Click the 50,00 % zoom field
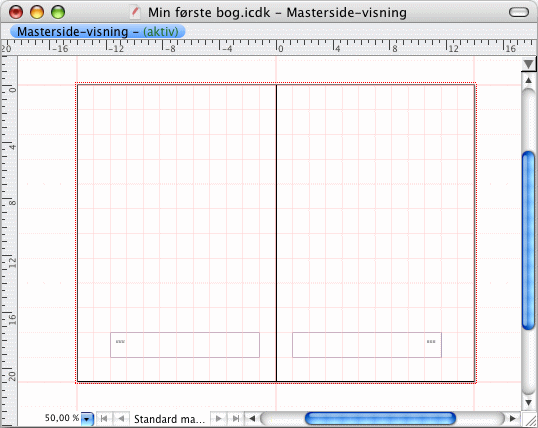 [62, 418]
